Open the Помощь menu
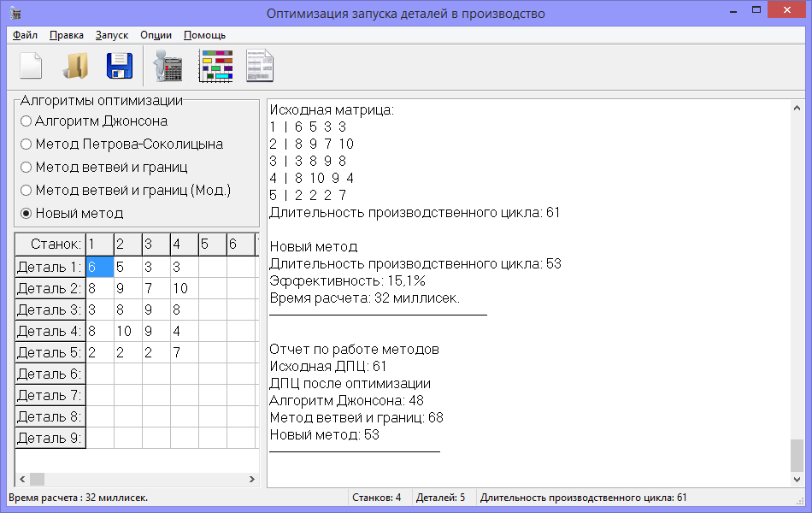812x513 pixels. [203, 36]
